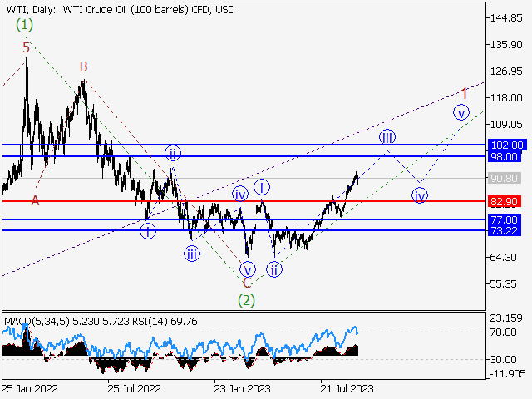This screenshot has height=399, width=532.
Task: Click the red 82.90 price tag
Action: click(505, 201)
